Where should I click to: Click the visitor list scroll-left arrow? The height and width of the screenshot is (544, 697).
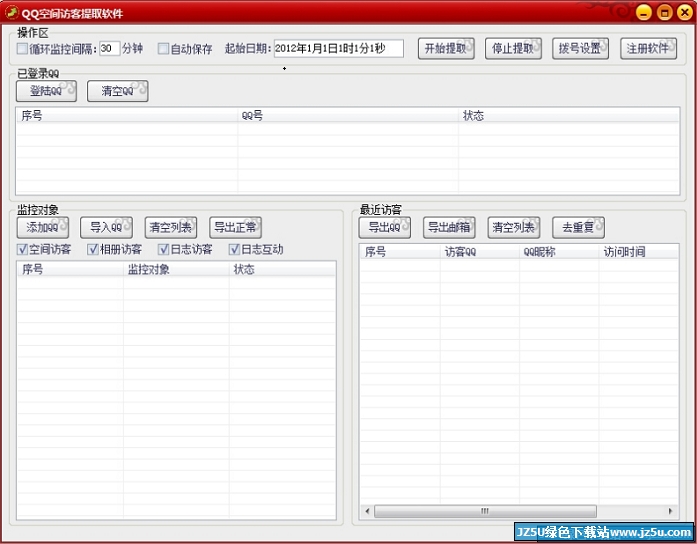pos(367,511)
